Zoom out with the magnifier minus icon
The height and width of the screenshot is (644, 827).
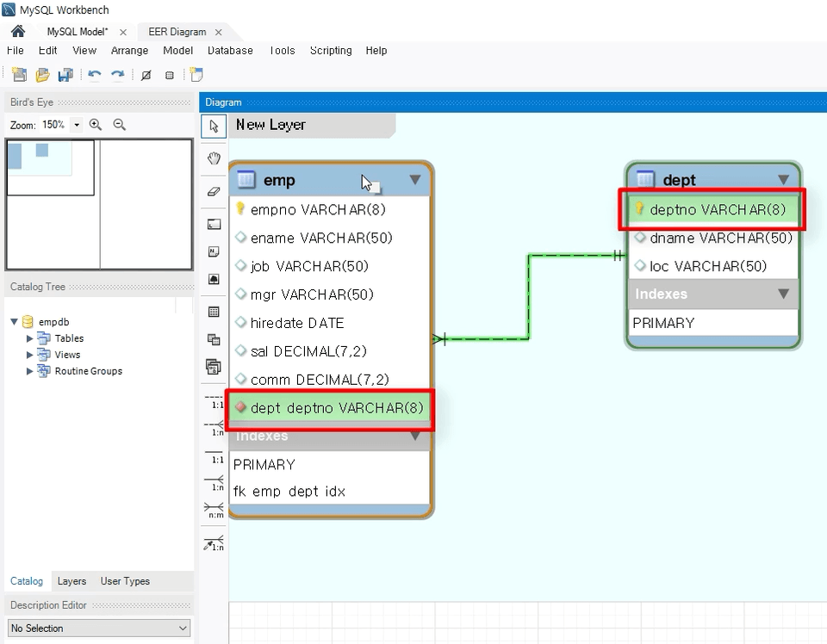120,125
